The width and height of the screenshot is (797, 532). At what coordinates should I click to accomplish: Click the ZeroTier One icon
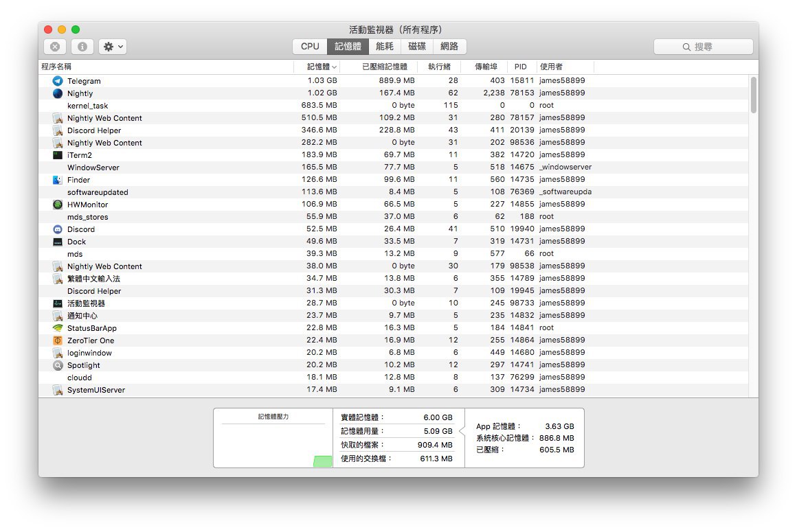point(58,340)
